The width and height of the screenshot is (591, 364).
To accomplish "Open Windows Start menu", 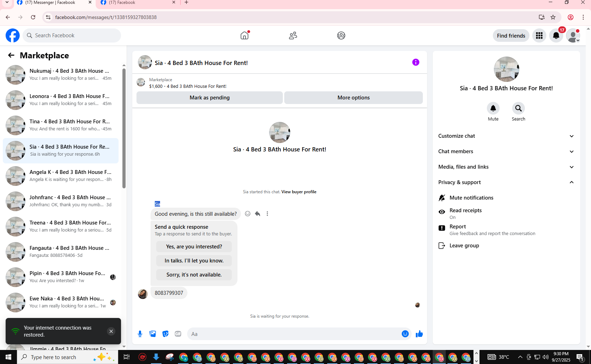I will [8, 357].
